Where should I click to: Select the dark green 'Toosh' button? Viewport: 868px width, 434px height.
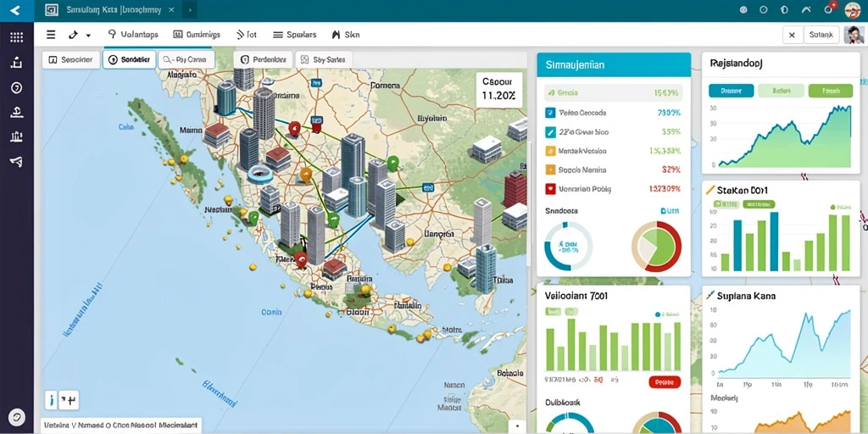coord(831,91)
